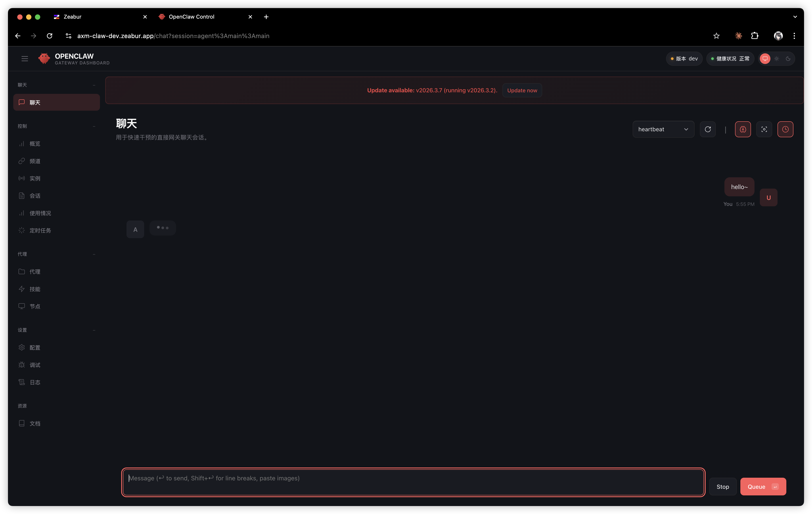This screenshot has height=514, width=812.
Task: Toggle the brain thinking icon button
Action: pyautogui.click(x=743, y=129)
